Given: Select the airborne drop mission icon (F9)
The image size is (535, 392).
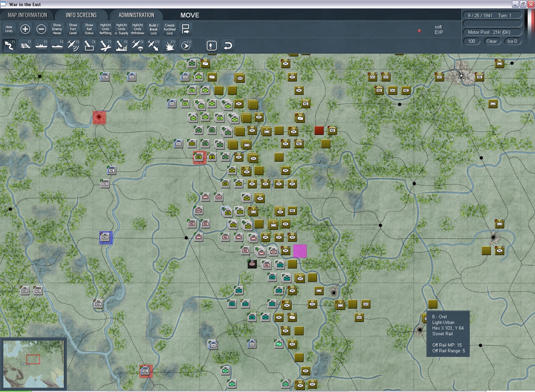Looking at the screenshot, I should tap(137, 45).
